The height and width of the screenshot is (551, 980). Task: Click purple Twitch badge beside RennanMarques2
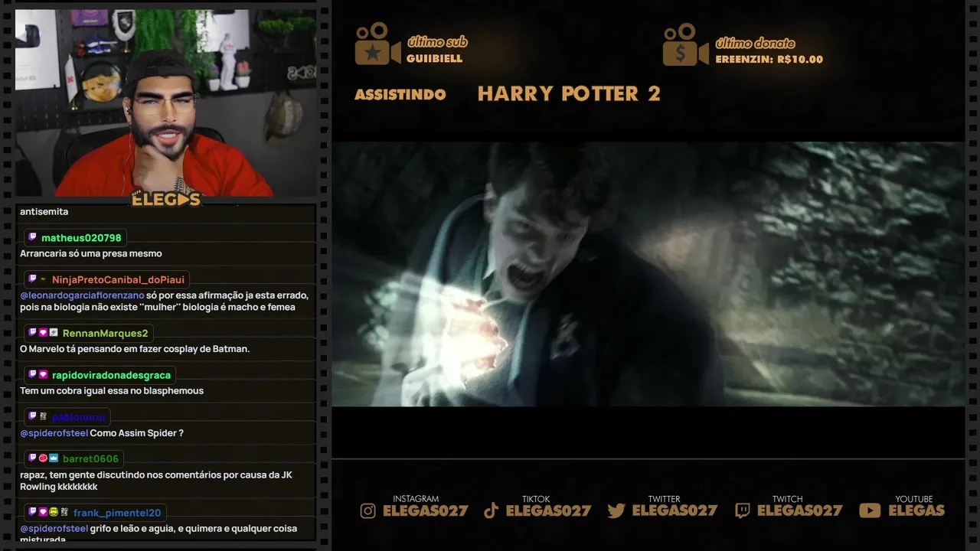32,333
